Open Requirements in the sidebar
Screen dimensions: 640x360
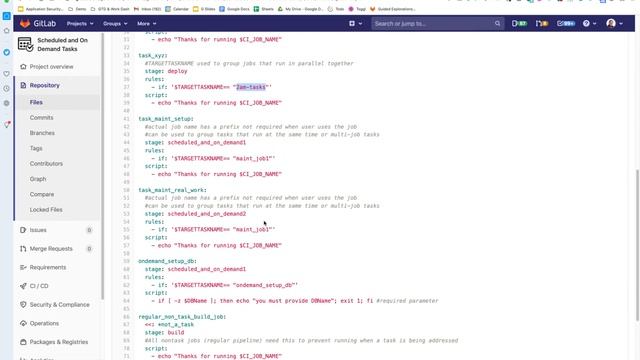pyautogui.click(x=48, y=267)
